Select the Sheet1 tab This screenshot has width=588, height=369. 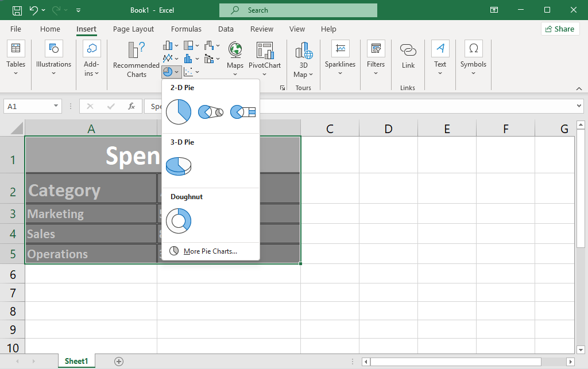(76, 361)
